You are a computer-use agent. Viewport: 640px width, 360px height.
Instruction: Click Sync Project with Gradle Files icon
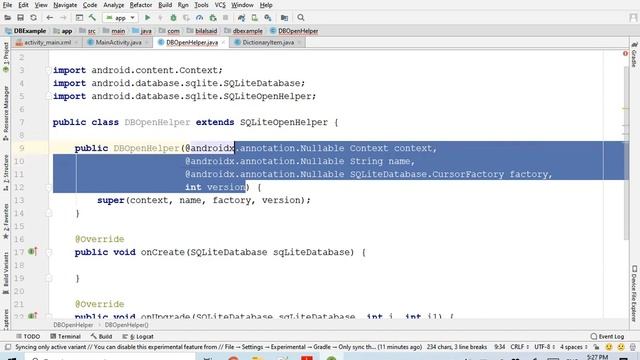tap(242, 18)
